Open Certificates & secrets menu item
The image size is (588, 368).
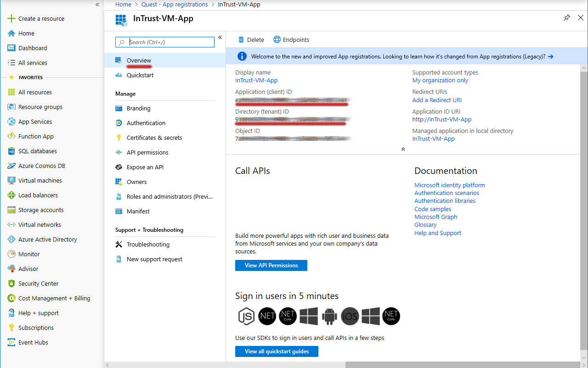point(154,138)
